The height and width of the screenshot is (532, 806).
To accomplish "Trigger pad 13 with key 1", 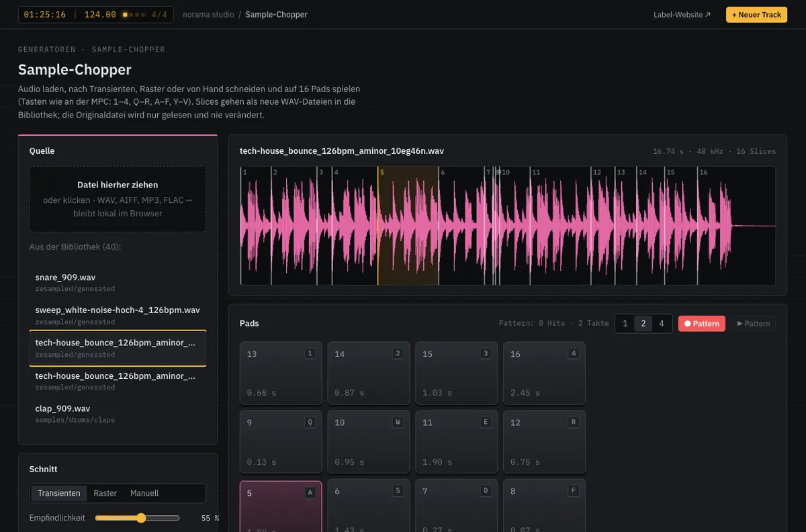I will (x=281, y=373).
